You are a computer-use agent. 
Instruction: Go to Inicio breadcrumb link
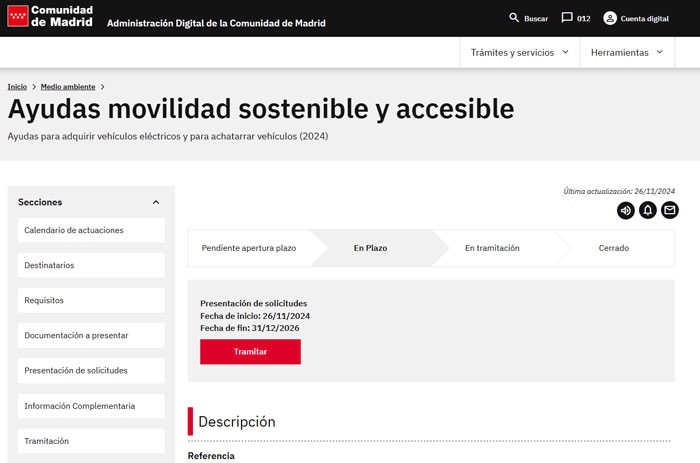click(17, 87)
